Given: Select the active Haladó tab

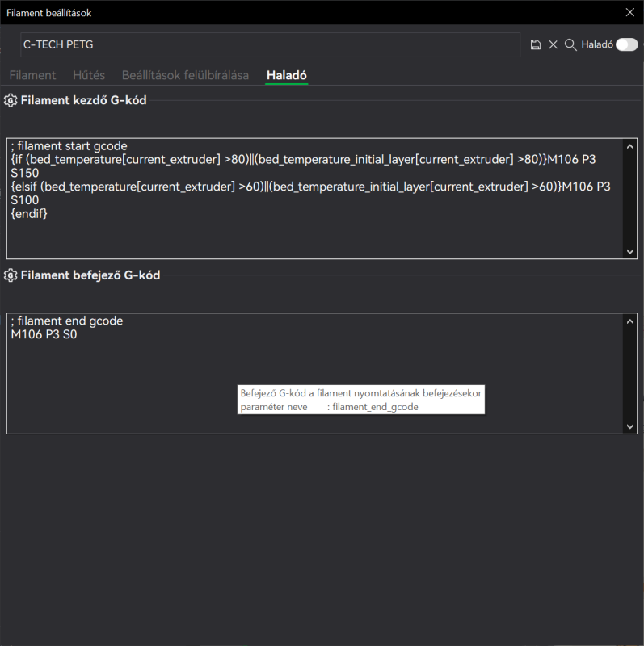Looking at the screenshot, I should coord(287,75).
